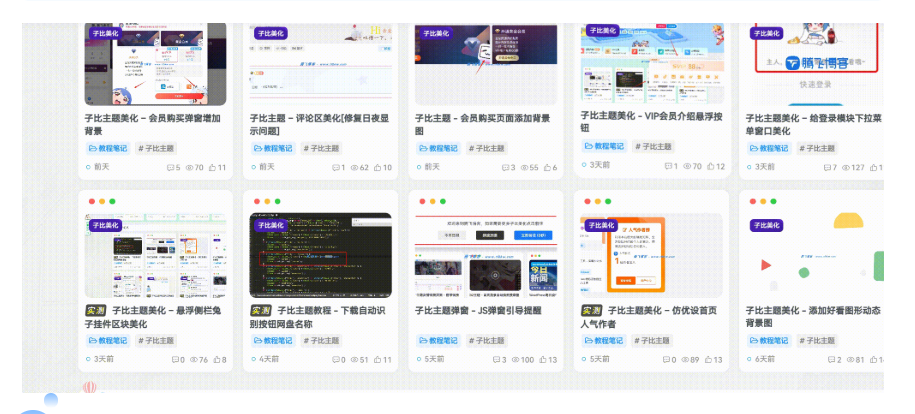Click the views eye icon on 会员购买弹窗增加背景 card
The height and width of the screenshot is (414, 915).
(189, 168)
